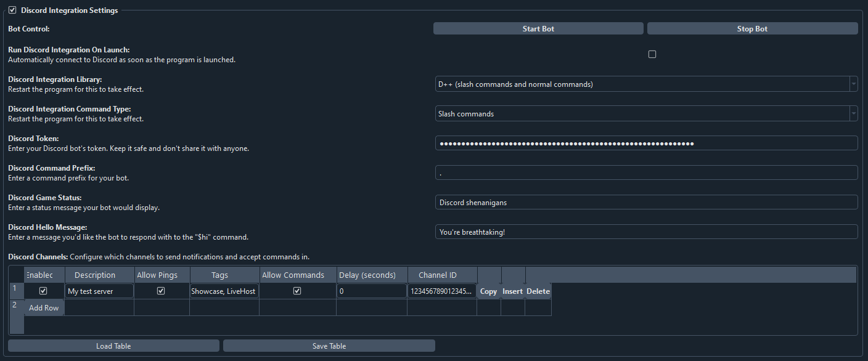Click the Load Table button
This screenshot has width=868, height=361.
click(113, 346)
